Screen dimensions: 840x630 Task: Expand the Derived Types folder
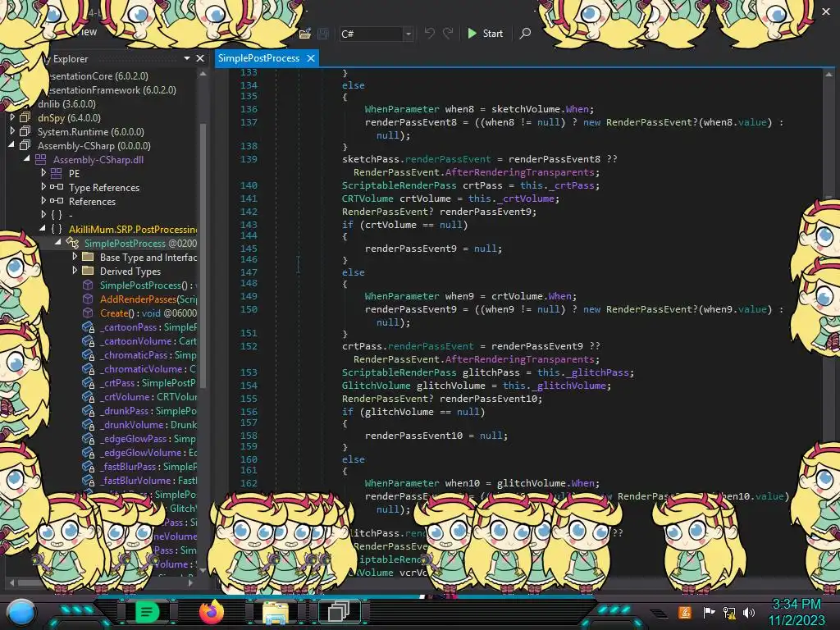75,271
